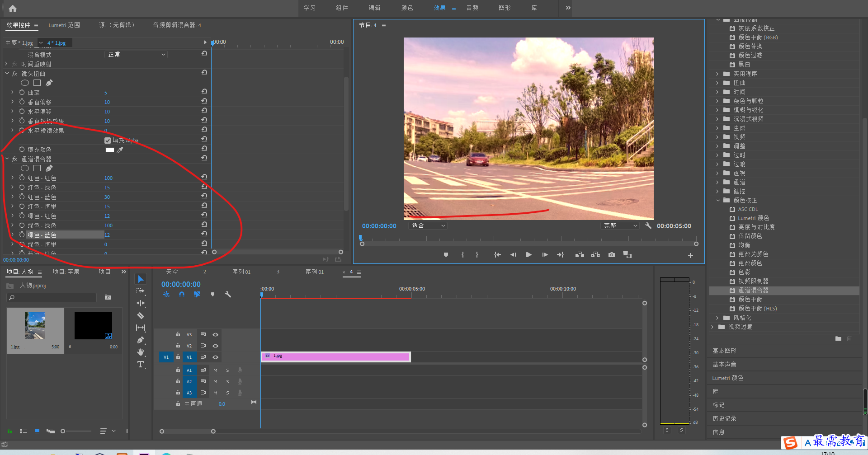Click the Program monitor playhead marker
The height and width of the screenshot is (455, 868).
point(360,237)
